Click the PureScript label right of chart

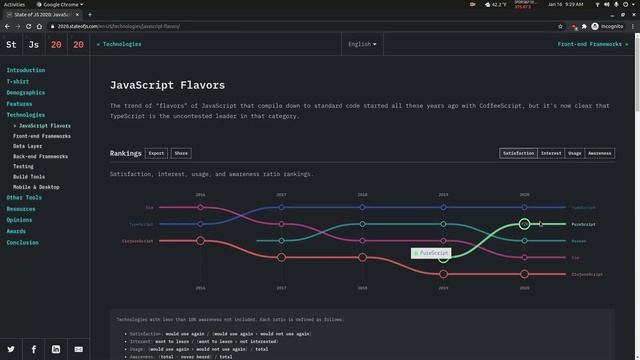point(583,224)
